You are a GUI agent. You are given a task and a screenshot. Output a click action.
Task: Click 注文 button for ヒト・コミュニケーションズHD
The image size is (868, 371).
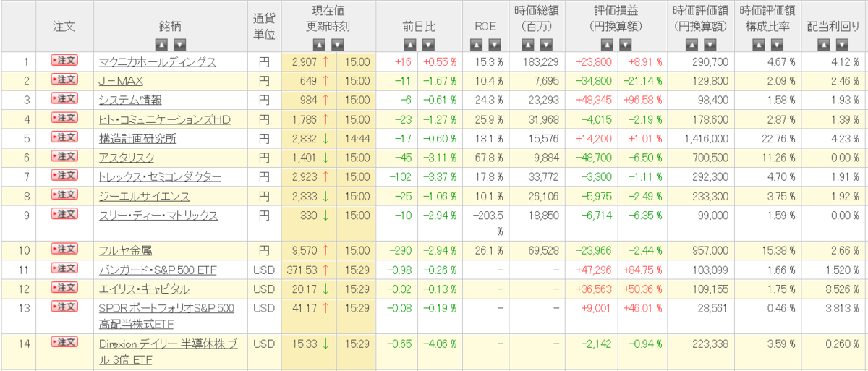click(64, 119)
